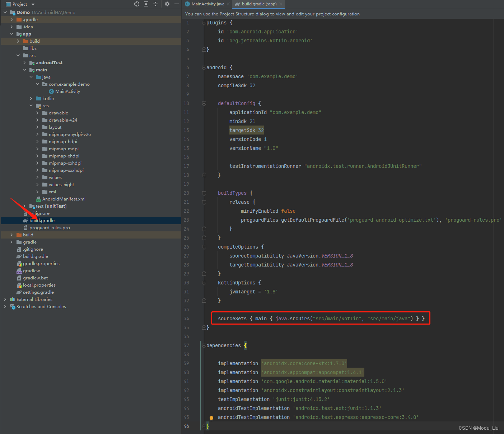This screenshot has height=434, width=504.
Task: Click the MainActivity class icon in tree
Action: tap(51, 91)
